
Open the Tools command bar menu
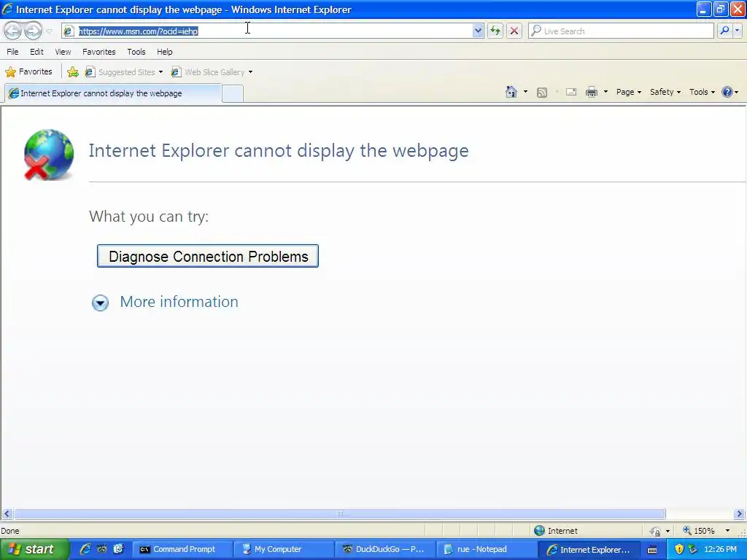702,92
